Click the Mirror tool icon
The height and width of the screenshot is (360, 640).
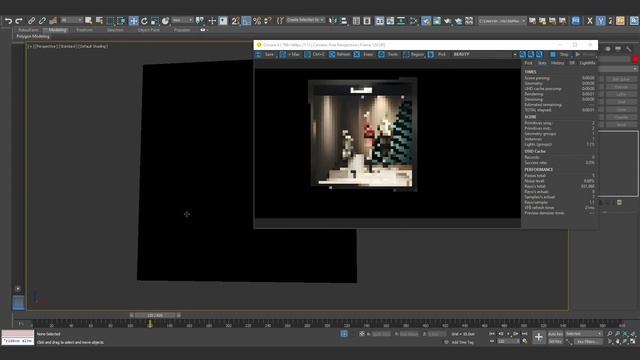[x=333, y=20]
